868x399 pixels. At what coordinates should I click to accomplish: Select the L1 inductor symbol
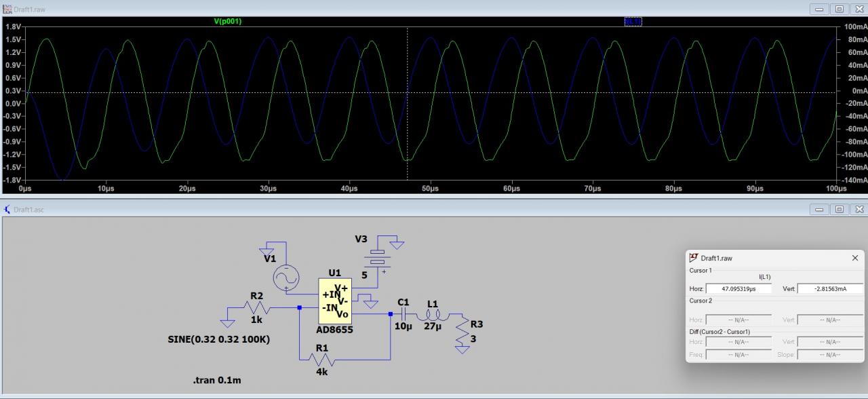coord(433,315)
